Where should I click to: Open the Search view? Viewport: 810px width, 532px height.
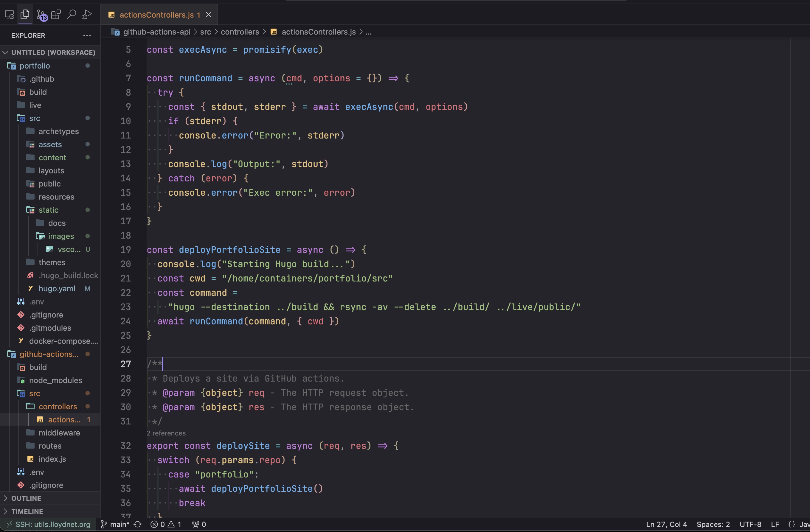[x=72, y=15]
